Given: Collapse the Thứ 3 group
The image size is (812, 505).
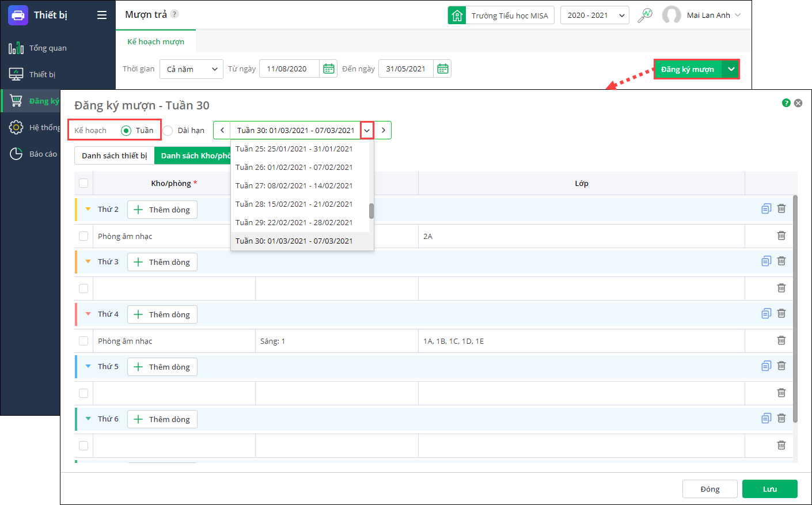Looking at the screenshot, I should [88, 261].
